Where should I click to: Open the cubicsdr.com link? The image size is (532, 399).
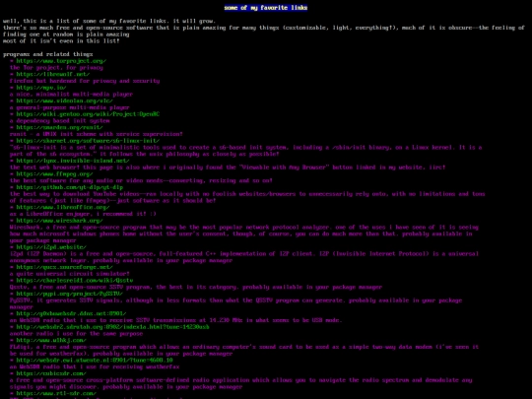[x=51, y=373]
